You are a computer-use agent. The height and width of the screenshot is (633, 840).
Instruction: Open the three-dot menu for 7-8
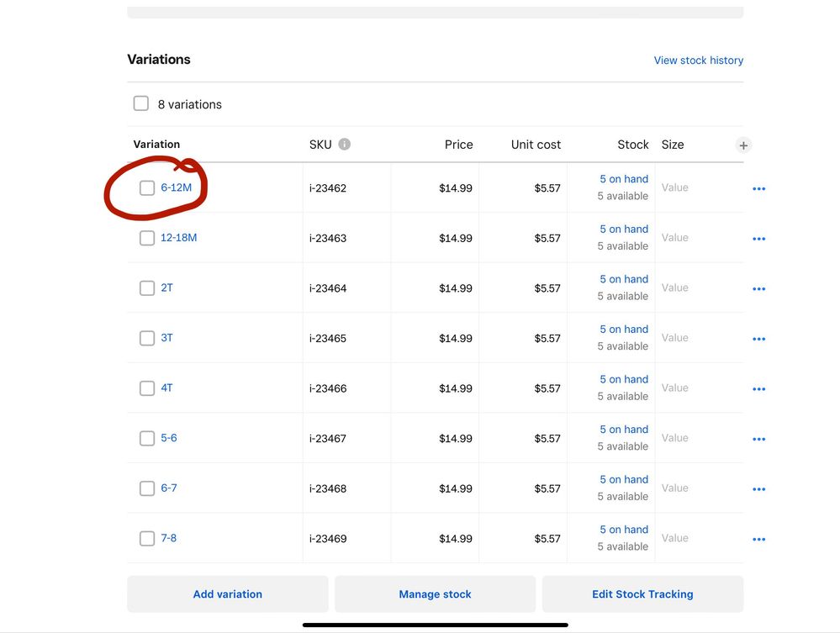pos(758,540)
